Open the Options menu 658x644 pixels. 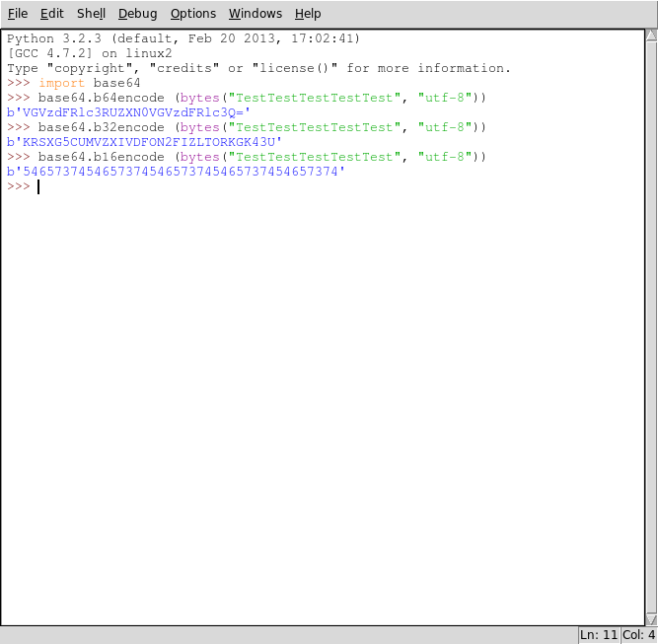pos(193,14)
